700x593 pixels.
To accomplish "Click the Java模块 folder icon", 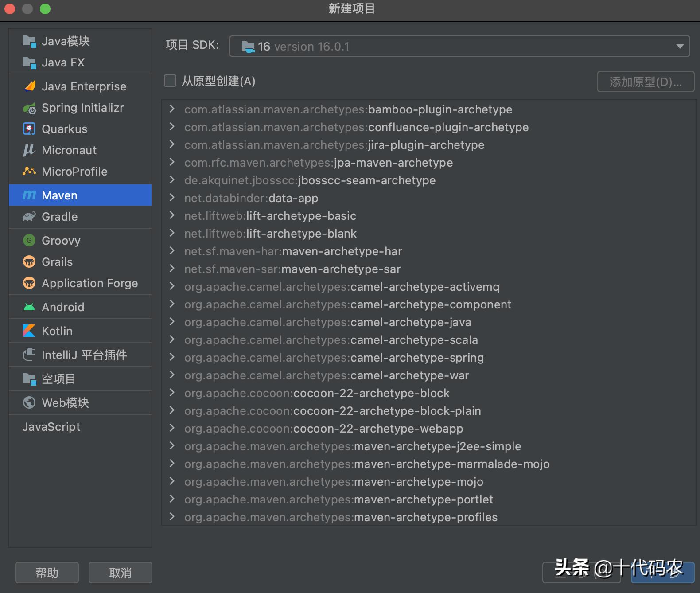I will (29, 41).
